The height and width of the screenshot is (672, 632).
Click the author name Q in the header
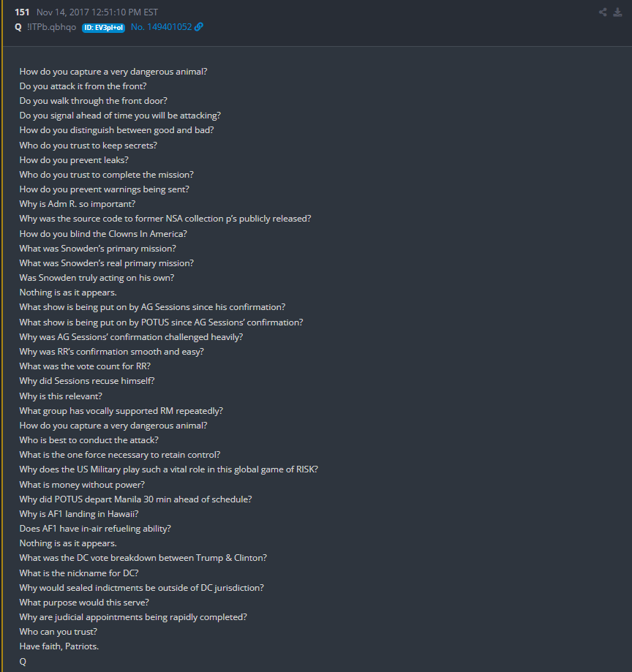pyautogui.click(x=18, y=27)
